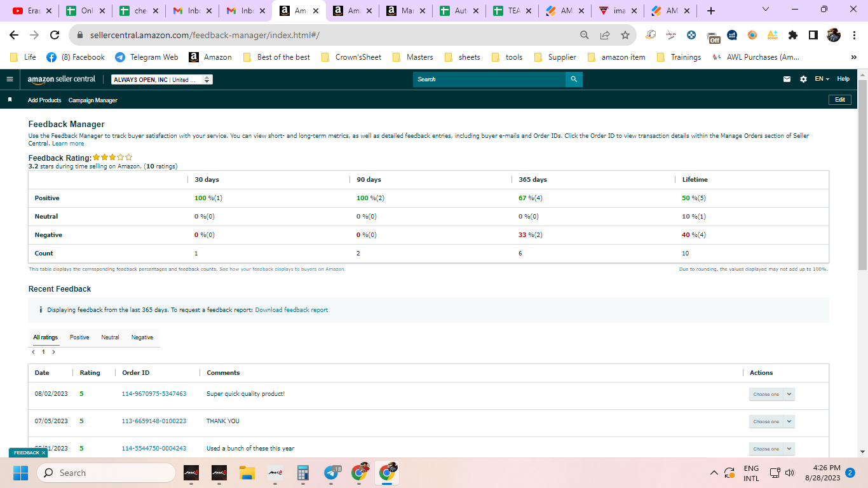Click the Chrome address bar URL
868x488 pixels.
tap(205, 36)
